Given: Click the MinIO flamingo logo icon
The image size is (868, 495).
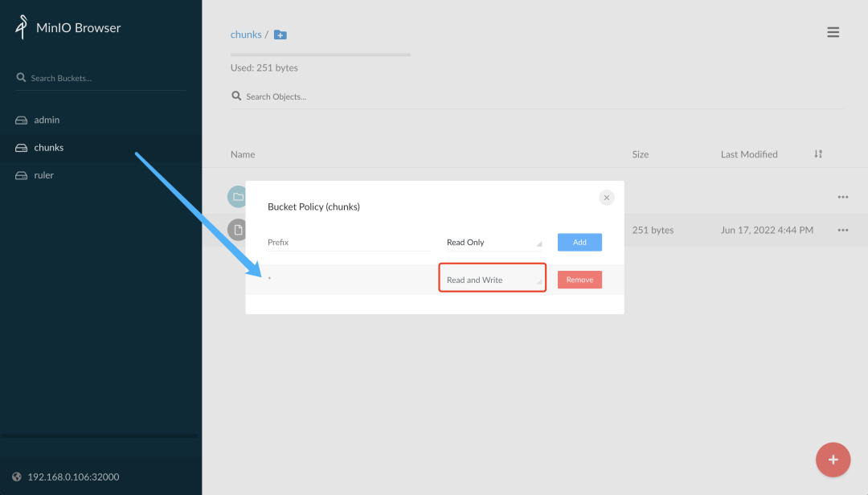Looking at the screenshot, I should 22,27.
